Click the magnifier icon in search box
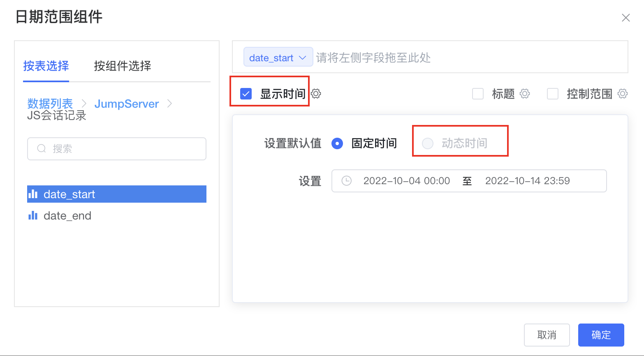 [x=41, y=148]
